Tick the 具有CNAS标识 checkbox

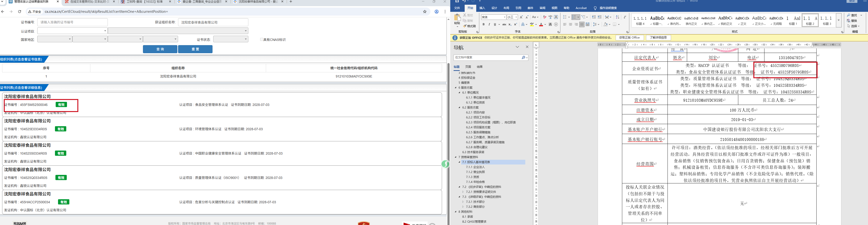point(262,39)
